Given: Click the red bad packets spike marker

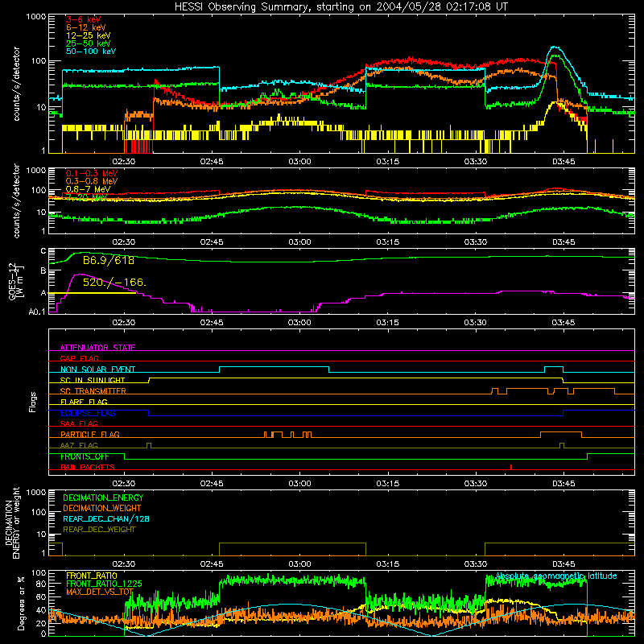Looking at the screenshot, I should click(511, 467).
